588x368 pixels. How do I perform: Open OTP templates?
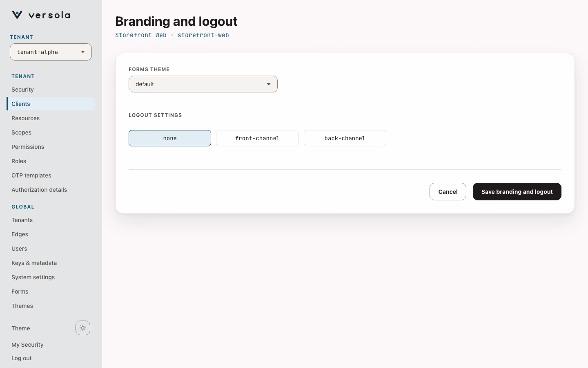51,175
